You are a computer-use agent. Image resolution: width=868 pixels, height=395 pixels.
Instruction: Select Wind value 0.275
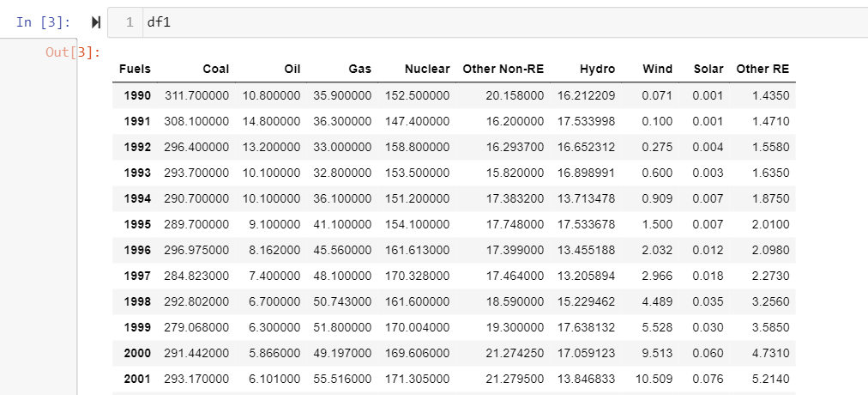pos(657,147)
